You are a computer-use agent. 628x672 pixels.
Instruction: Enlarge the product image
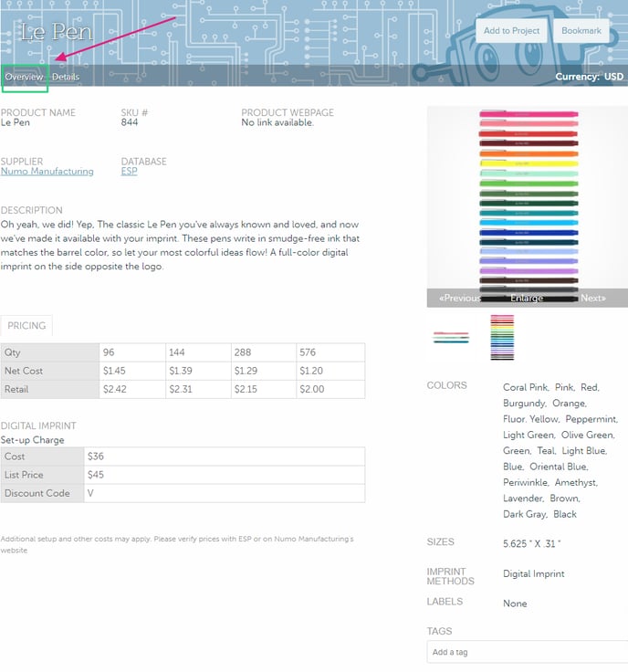point(527,299)
